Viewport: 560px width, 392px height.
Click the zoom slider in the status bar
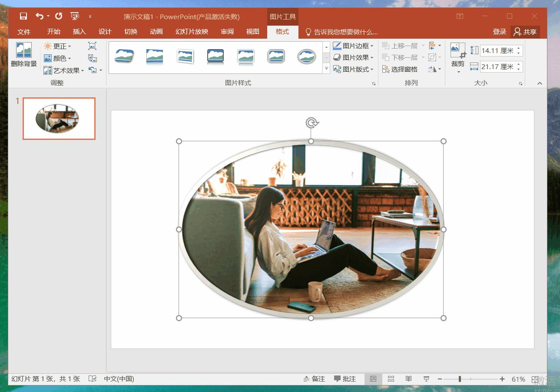coord(460,379)
